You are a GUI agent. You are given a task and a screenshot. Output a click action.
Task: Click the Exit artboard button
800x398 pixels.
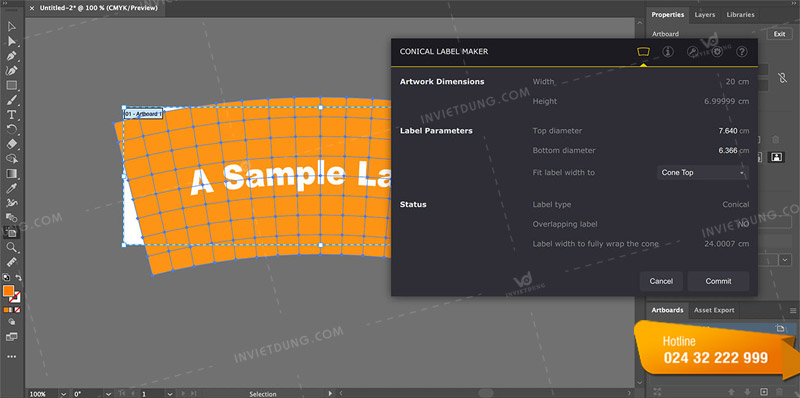coord(779,34)
